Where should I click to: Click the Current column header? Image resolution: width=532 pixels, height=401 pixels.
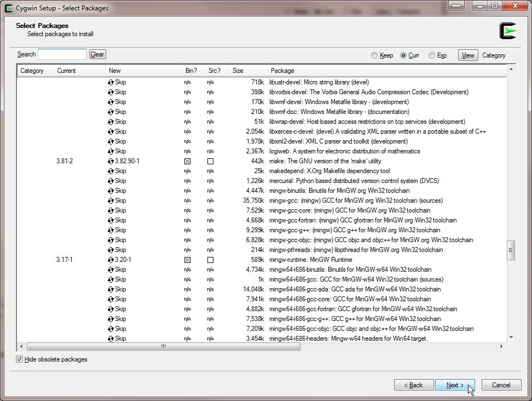coord(79,71)
